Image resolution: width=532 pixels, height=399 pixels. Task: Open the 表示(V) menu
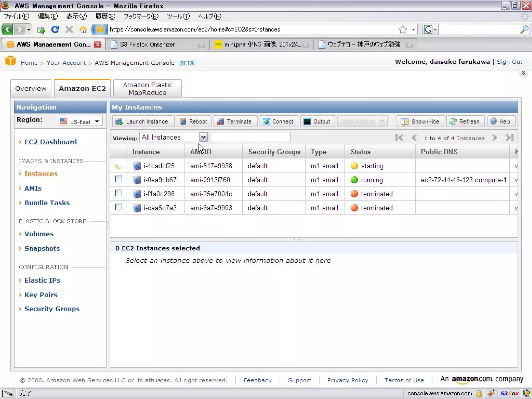pos(76,16)
